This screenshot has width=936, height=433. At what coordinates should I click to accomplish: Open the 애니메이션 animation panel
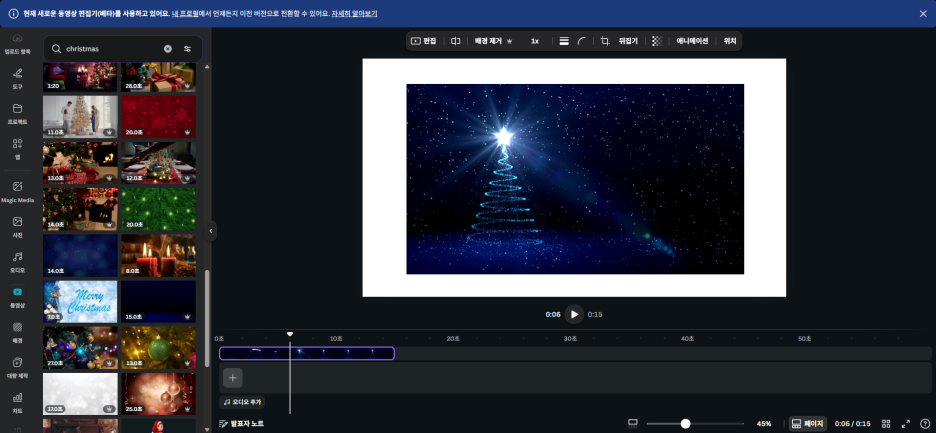tap(692, 41)
